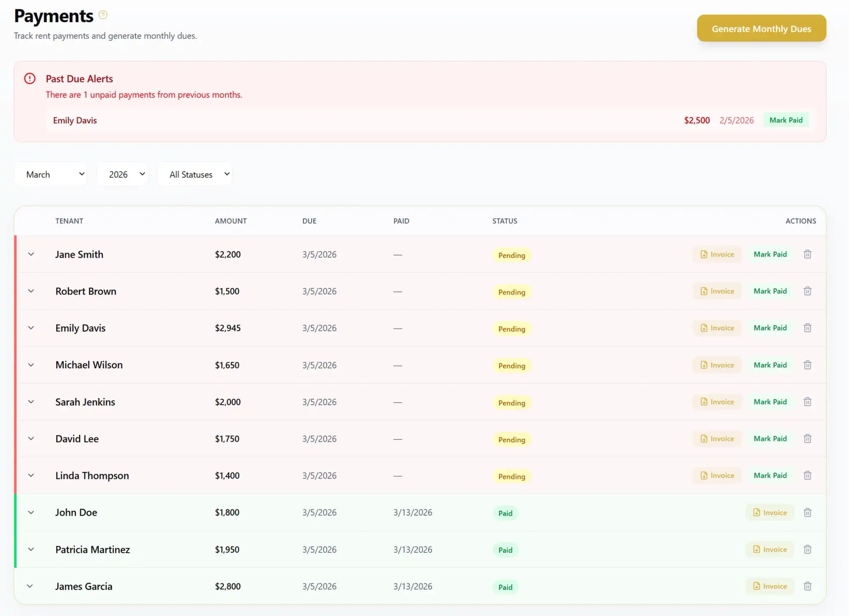Viewport: 849px width, 616px height.
Task: Open the invoice for James Garcia
Action: coord(769,586)
